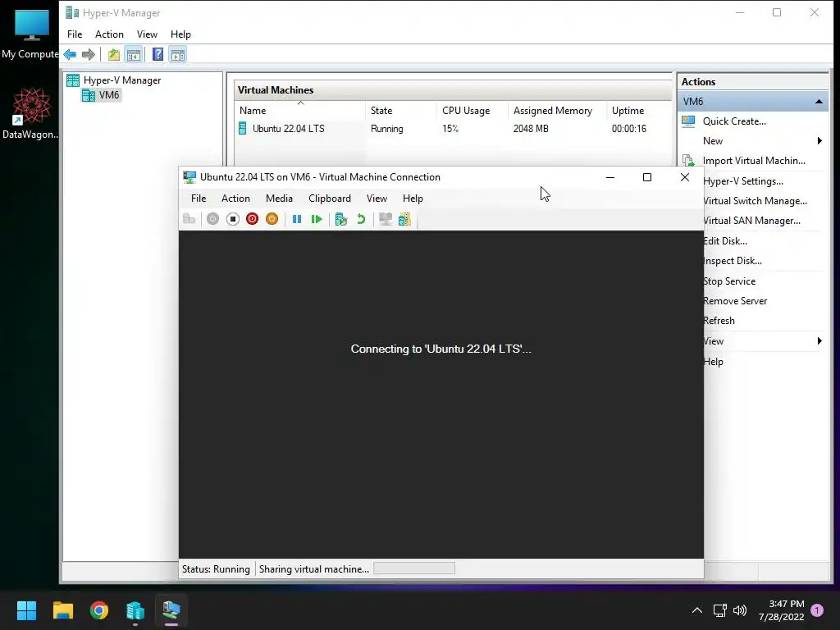Open File menu in Hyper-V Manager

pos(75,34)
